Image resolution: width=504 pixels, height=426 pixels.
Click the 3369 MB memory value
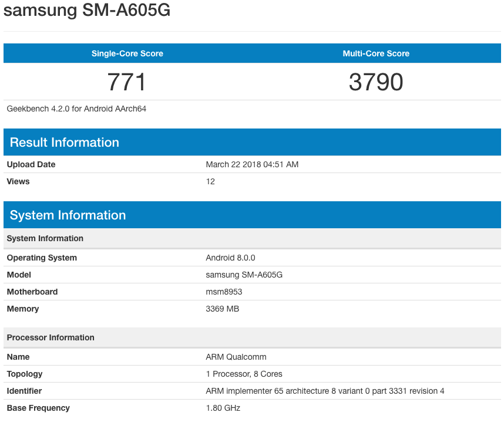pos(222,309)
